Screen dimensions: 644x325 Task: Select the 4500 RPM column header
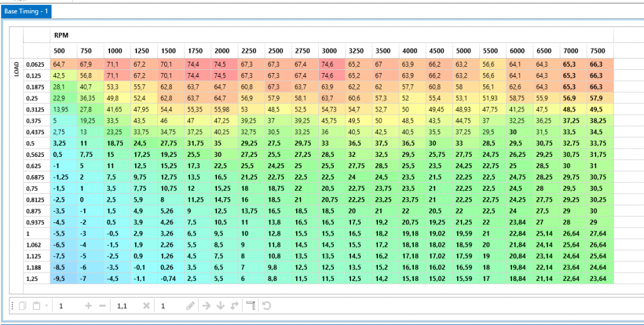(438, 51)
